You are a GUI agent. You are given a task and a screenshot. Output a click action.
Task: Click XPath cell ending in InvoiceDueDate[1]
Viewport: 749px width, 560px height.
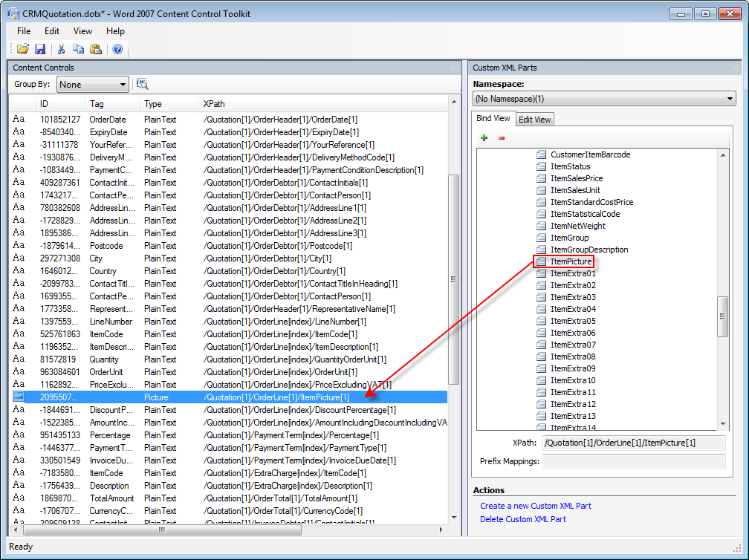pyautogui.click(x=299, y=460)
